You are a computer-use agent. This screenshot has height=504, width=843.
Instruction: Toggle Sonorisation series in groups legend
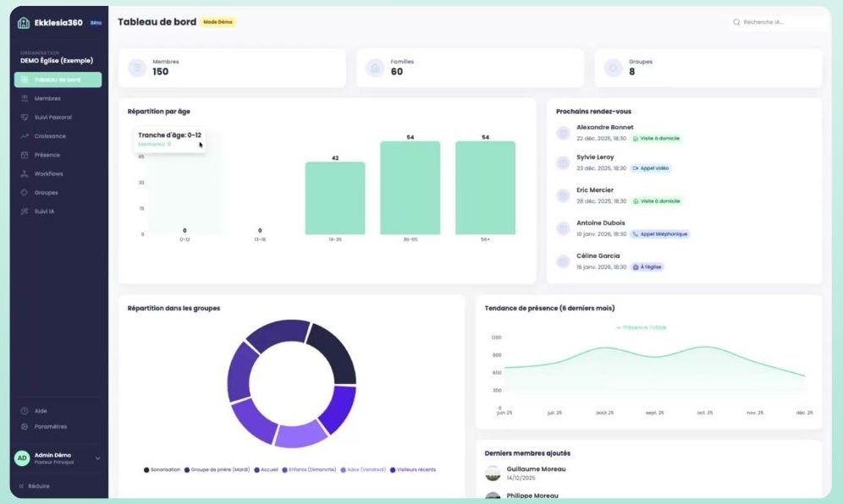point(163,469)
